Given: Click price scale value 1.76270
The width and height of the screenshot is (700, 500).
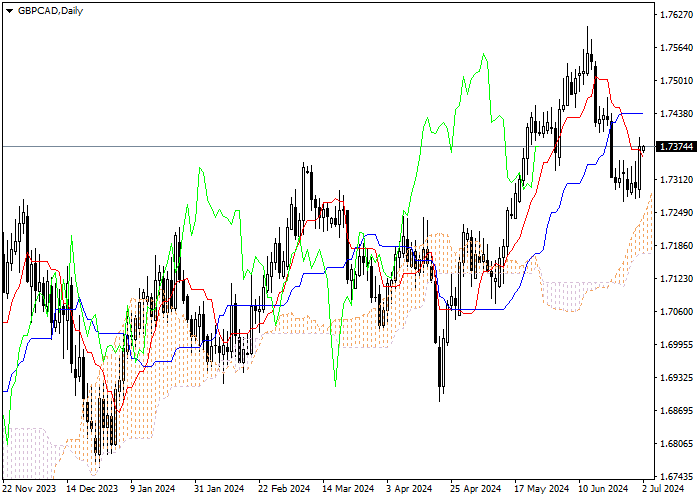Looking at the screenshot, I should point(677,15).
